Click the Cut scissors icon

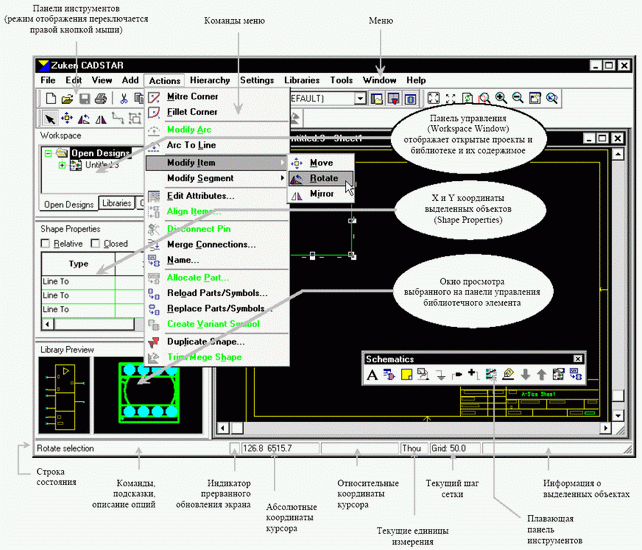click(x=123, y=98)
